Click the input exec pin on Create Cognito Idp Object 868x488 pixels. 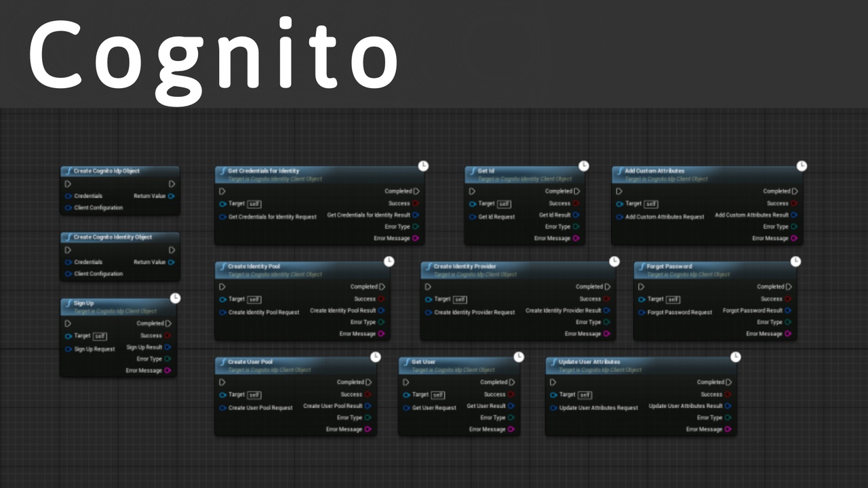coord(68,184)
